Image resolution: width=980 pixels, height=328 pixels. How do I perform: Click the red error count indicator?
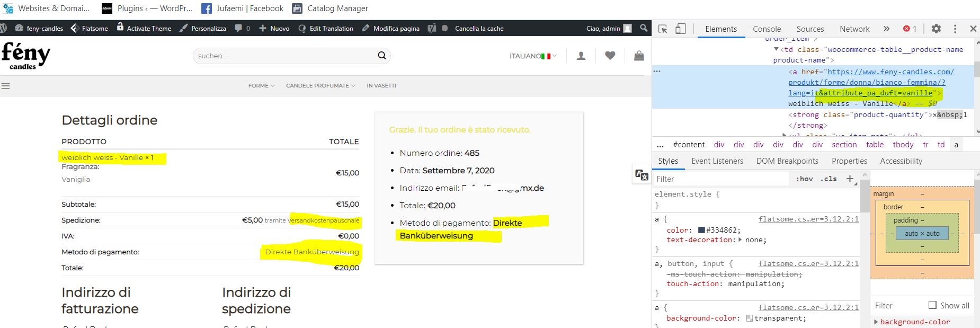point(910,29)
